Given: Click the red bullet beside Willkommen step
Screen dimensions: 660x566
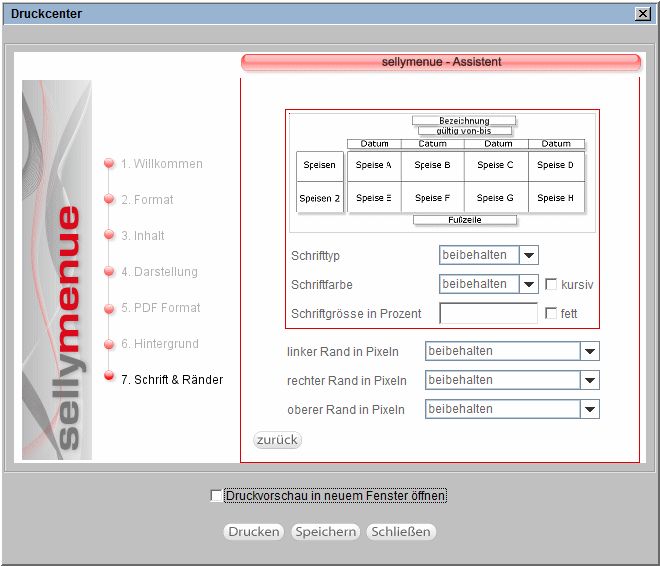Looking at the screenshot, I should (x=109, y=164).
